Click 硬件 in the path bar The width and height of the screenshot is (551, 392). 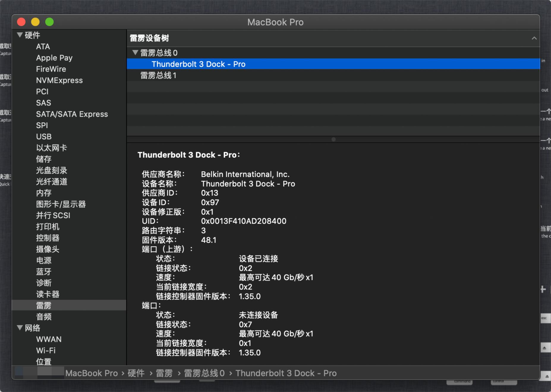[x=136, y=373]
